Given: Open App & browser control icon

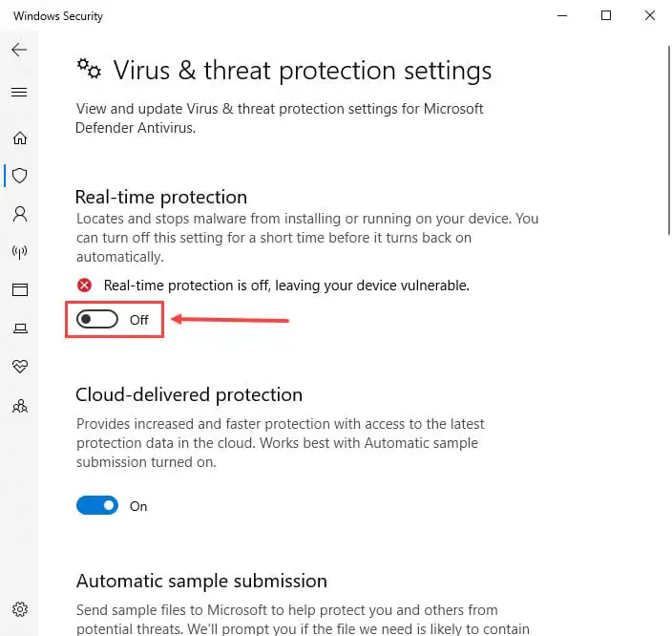Looking at the screenshot, I should click(x=19, y=290).
